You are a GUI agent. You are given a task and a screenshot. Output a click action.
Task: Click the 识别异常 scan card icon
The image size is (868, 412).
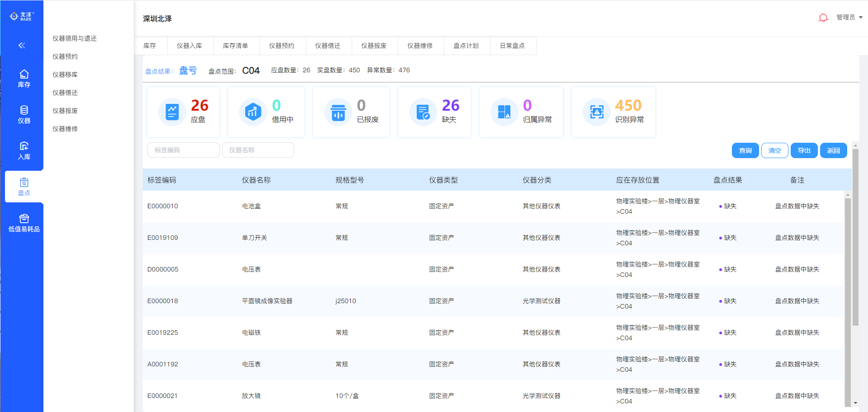tap(596, 112)
